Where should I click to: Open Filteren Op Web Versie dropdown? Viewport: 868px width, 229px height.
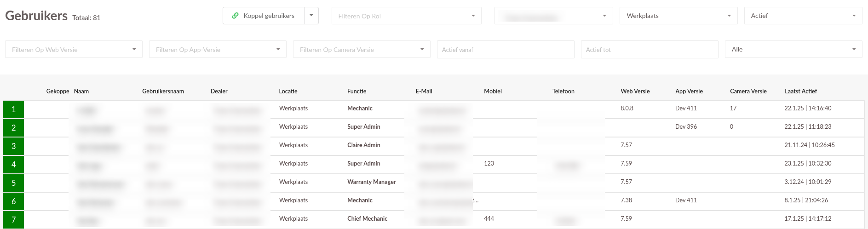(74, 49)
